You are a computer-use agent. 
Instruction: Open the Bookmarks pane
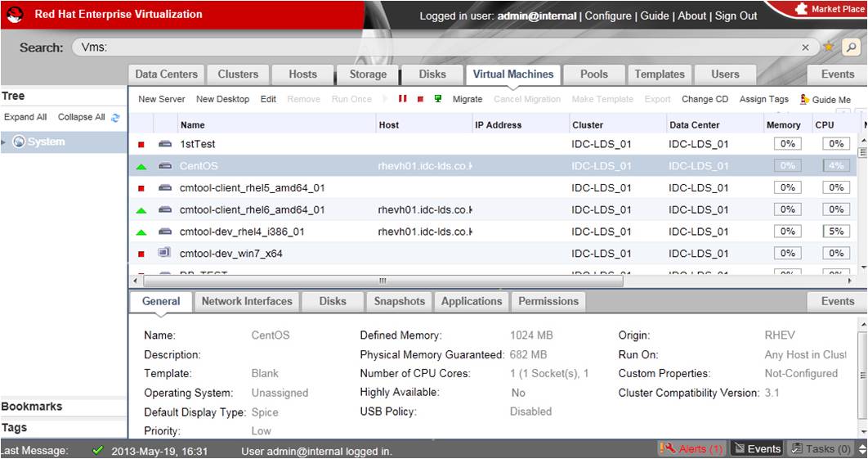[64, 407]
